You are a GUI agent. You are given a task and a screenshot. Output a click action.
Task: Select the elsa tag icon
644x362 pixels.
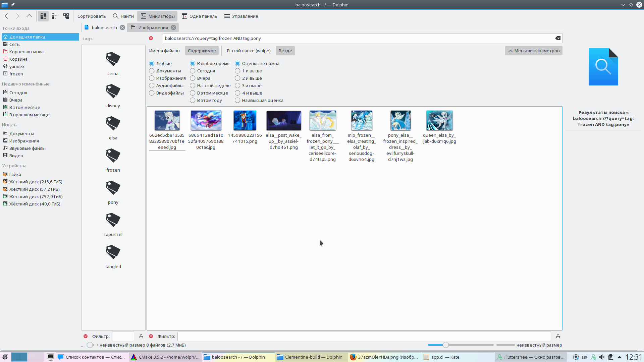click(113, 123)
